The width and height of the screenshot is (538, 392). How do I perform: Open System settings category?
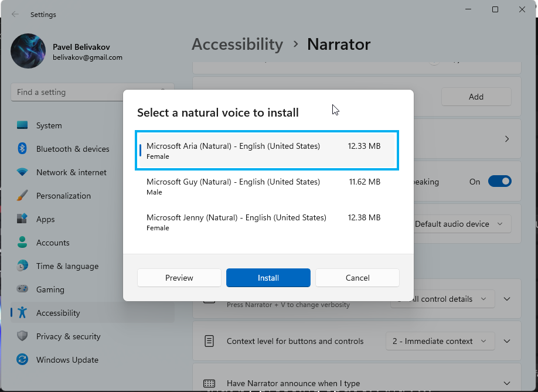(x=92, y=125)
